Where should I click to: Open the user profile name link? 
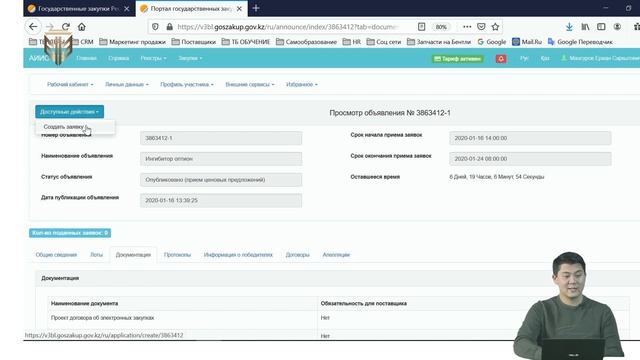600,58
